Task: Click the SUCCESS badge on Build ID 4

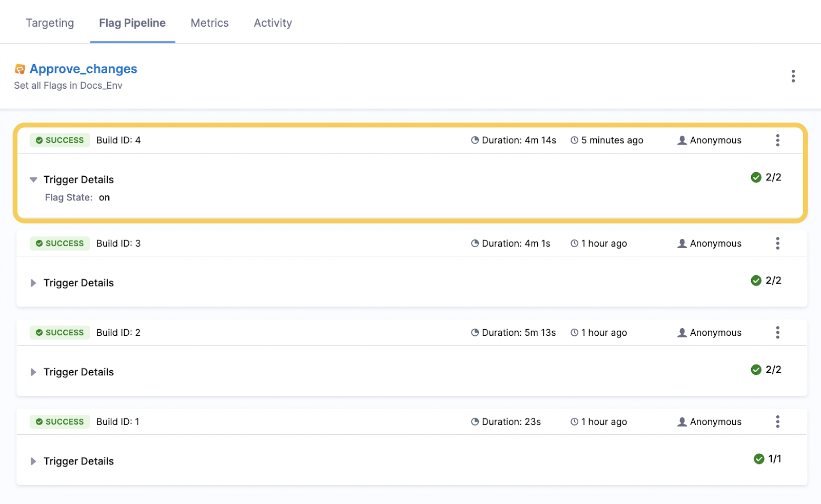Action: [60, 140]
